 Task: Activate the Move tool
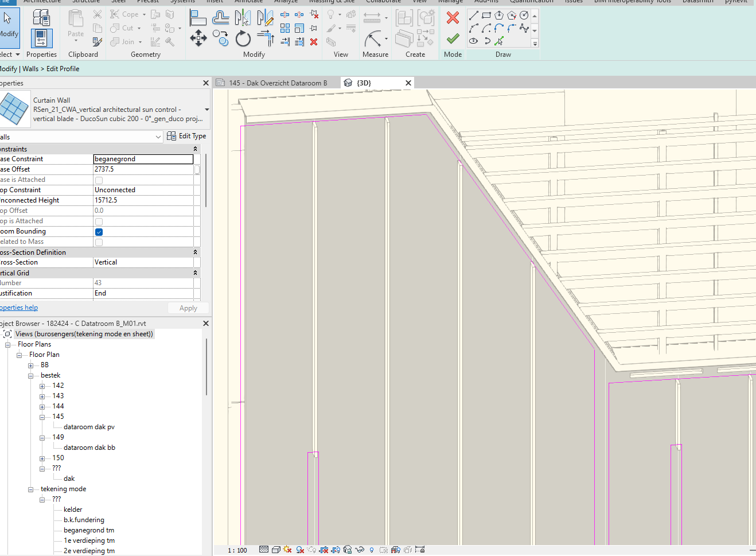tap(198, 38)
